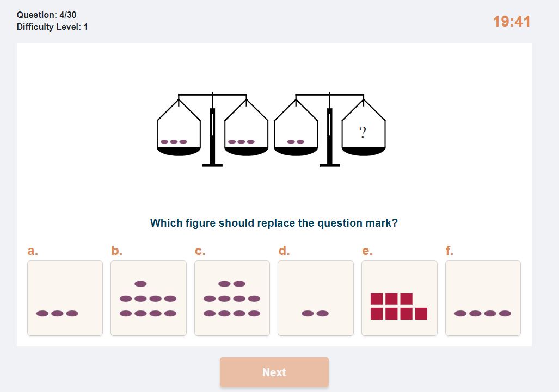Image resolution: width=559 pixels, height=392 pixels.
Task: Click the orange label letter f.
Action: point(449,251)
